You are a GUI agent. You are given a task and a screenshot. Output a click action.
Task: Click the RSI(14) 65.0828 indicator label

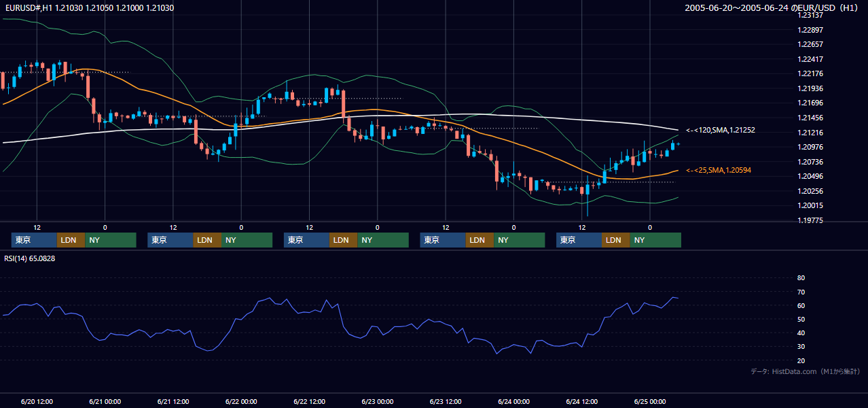tap(31, 258)
